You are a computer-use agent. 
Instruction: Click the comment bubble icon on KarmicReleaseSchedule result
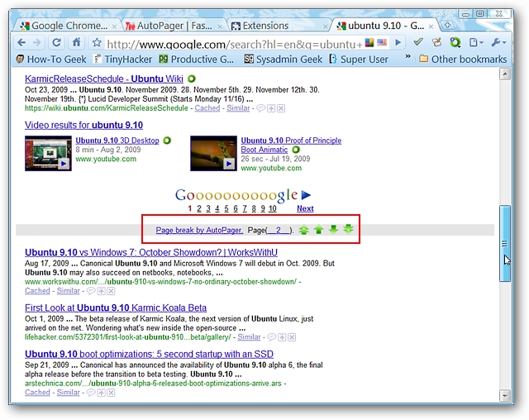[261, 108]
